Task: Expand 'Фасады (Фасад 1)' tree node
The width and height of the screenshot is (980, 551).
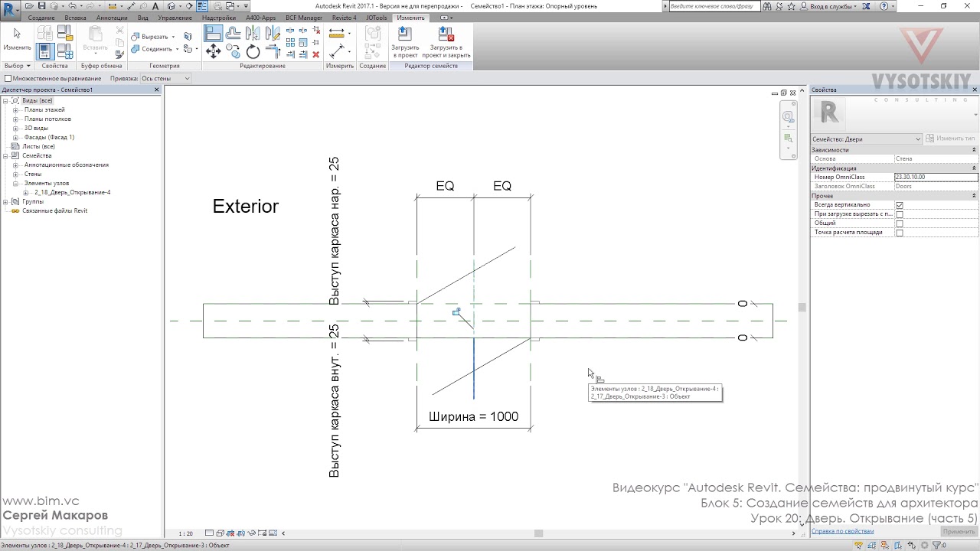Action: pos(15,137)
